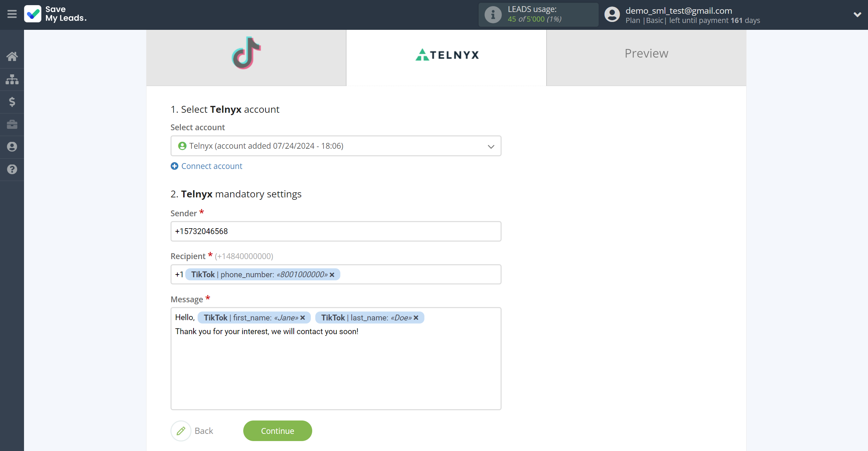The height and width of the screenshot is (451, 868).
Task: Click the help/question mark icon in sidebar
Action: pos(12,169)
